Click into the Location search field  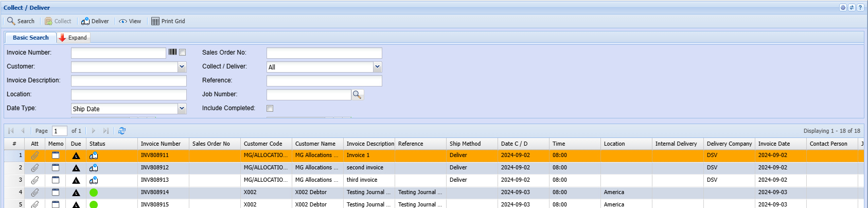pos(129,95)
